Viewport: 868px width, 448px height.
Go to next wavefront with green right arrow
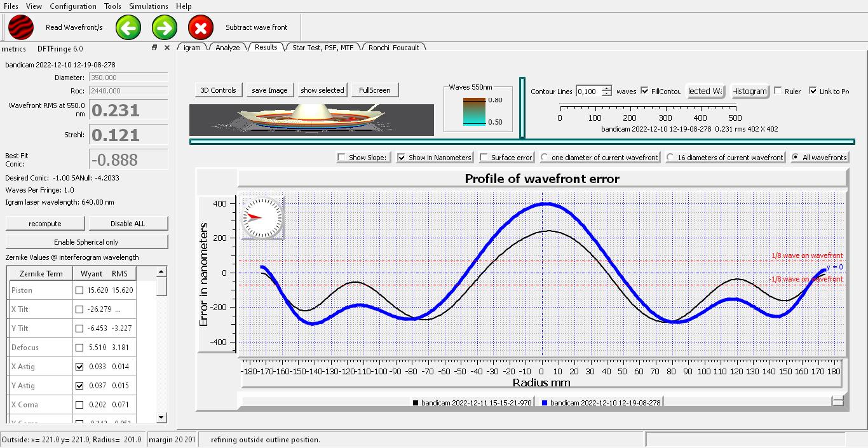coord(165,27)
